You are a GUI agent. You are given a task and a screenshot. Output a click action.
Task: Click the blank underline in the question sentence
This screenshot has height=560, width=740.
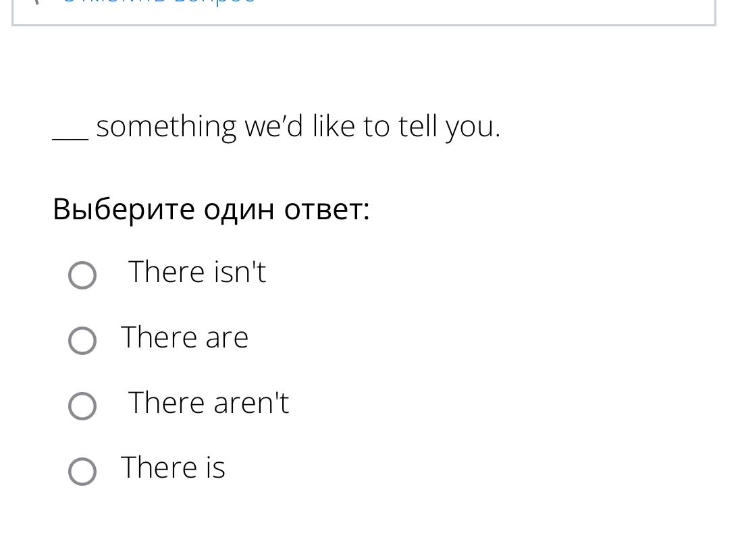click(70, 138)
